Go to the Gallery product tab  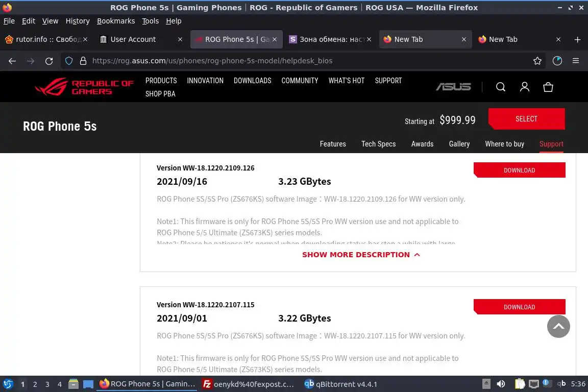tap(459, 144)
